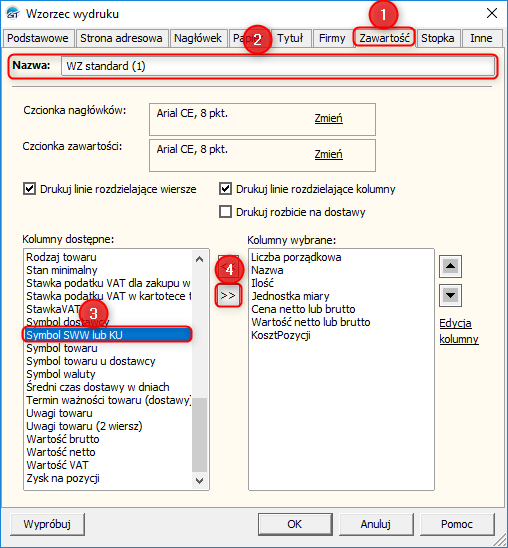This screenshot has width=508, height=548.
Task: Select Rodzaj towaru in available columns
Action: pyautogui.click(x=108, y=257)
